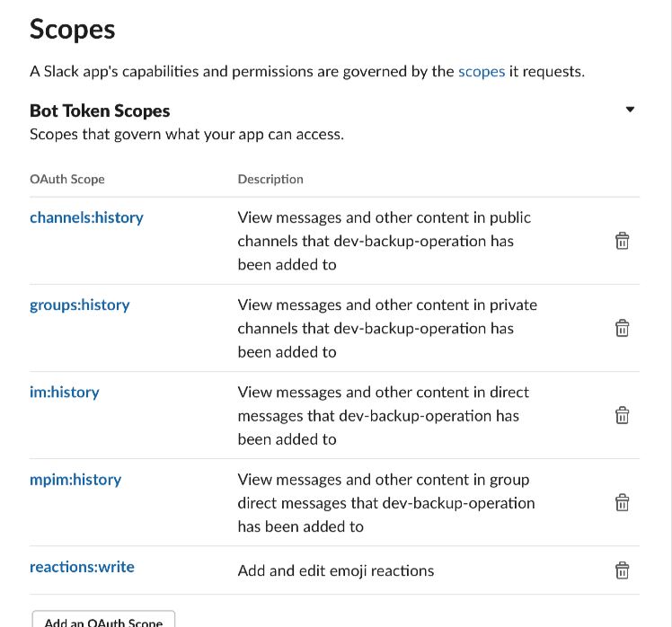Click the group direct messages description text

(387, 503)
